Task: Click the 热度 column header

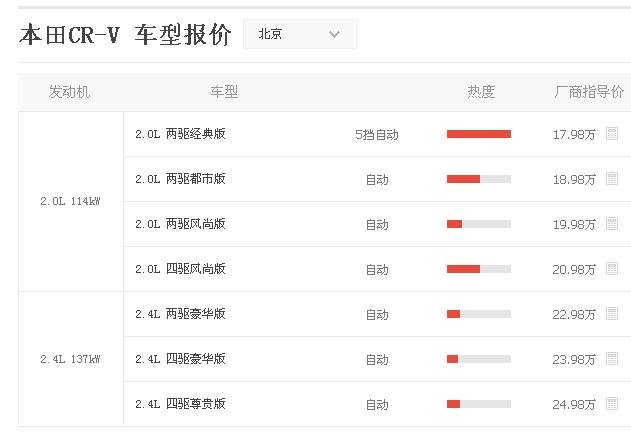Action: pos(481,92)
